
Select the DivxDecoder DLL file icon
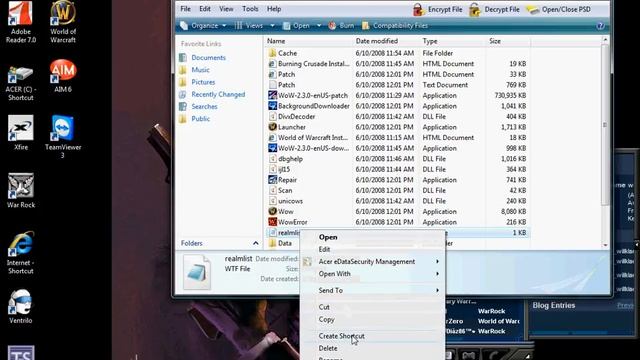coord(272,116)
